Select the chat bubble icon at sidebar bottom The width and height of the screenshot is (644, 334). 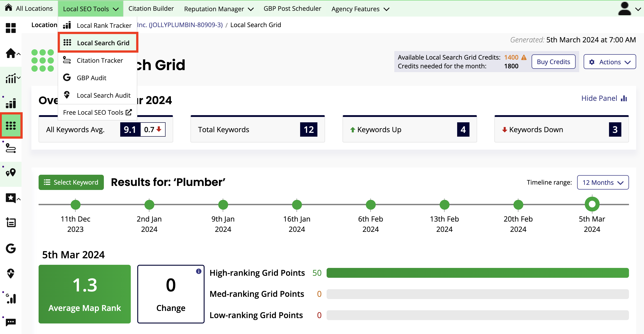click(11, 322)
